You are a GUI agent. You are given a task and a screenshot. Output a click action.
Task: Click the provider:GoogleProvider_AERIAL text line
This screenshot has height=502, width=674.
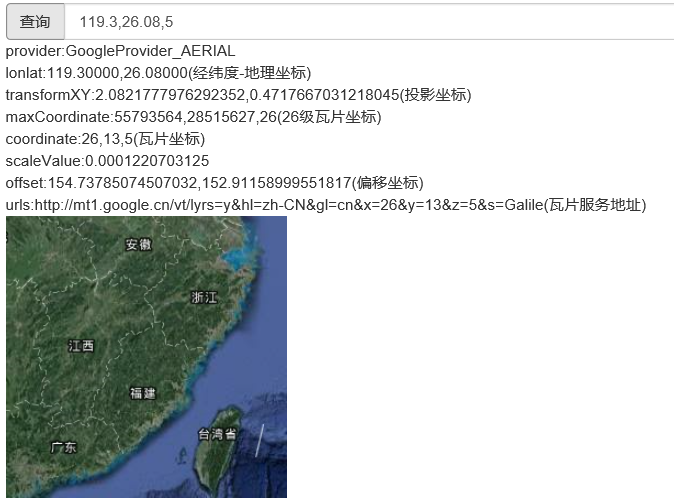[x=121, y=51]
